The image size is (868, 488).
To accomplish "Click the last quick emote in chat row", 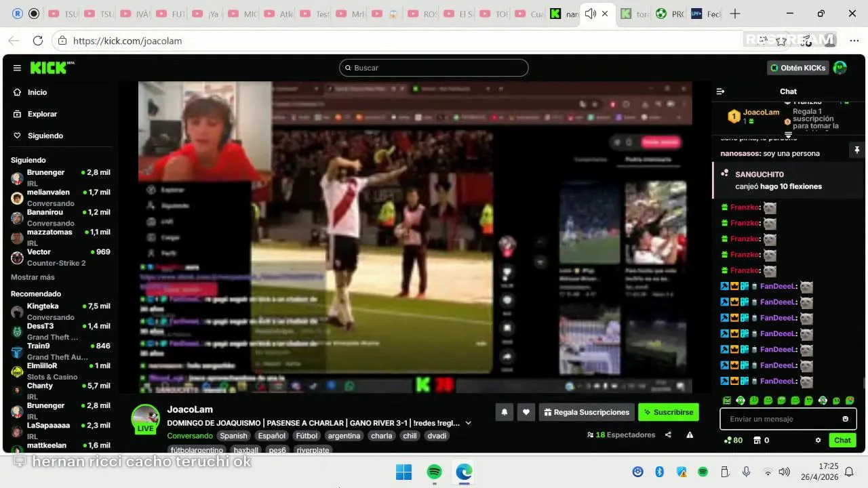I will pyautogui.click(x=850, y=401).
